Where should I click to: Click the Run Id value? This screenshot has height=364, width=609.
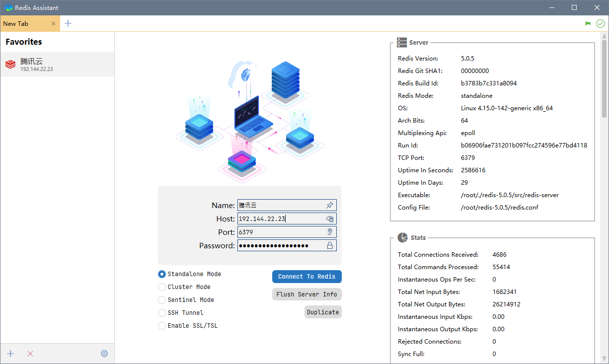pyautogui.click(x=524, y=146)
